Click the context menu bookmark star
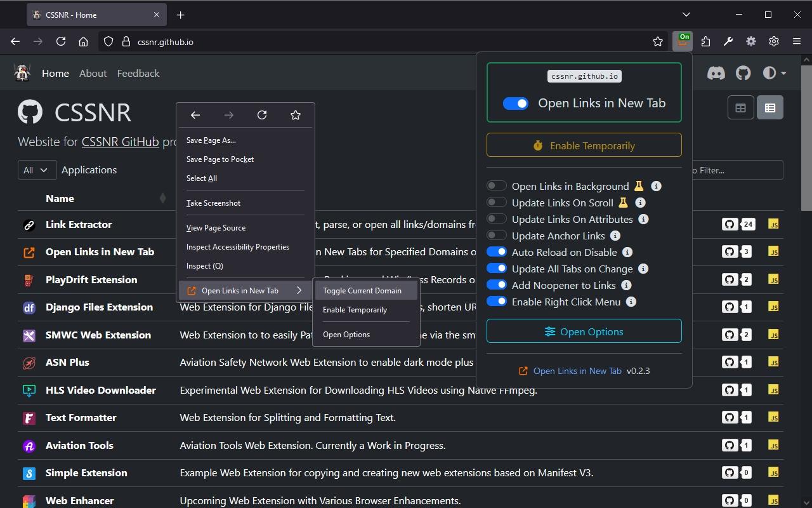Screen dimensions: 812x508 [295, 115]
